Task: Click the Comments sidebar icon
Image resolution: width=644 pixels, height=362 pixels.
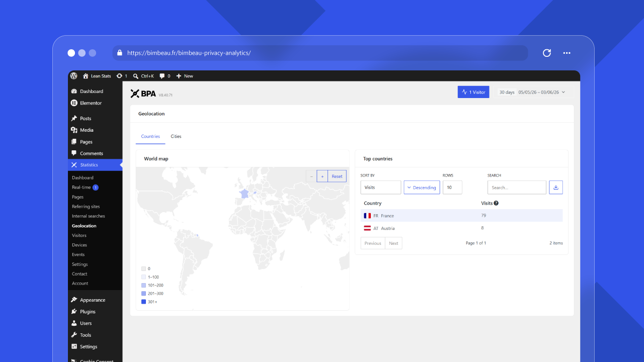Action: (x=74, y=153)
